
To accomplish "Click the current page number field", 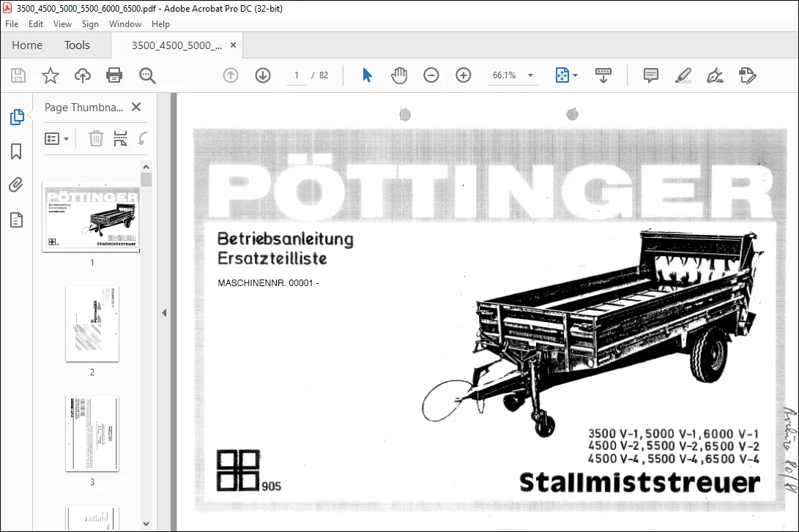I will click(296, 75).
